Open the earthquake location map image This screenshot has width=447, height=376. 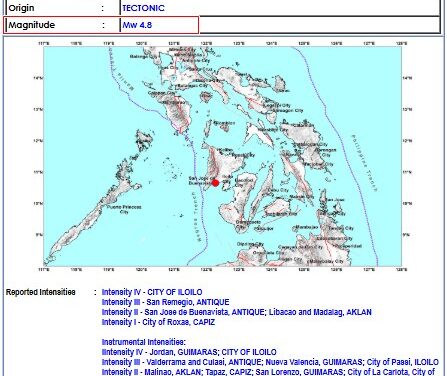tap(223, 156)
